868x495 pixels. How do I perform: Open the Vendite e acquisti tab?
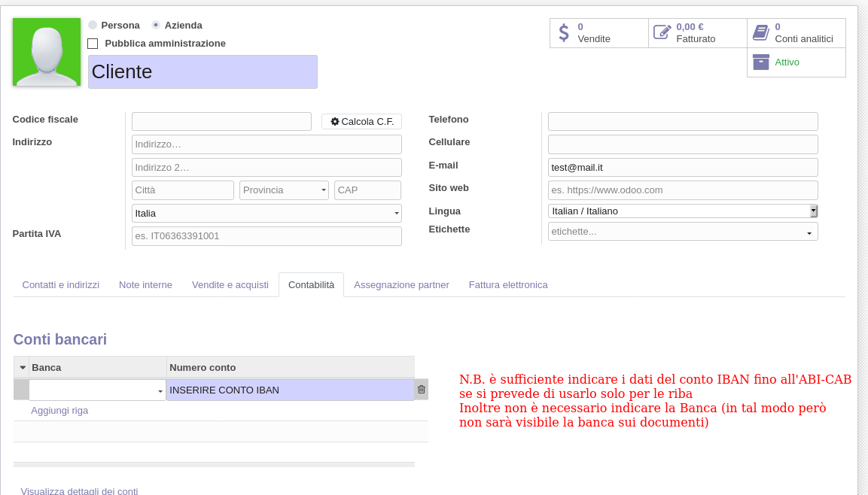click(230, 284)
